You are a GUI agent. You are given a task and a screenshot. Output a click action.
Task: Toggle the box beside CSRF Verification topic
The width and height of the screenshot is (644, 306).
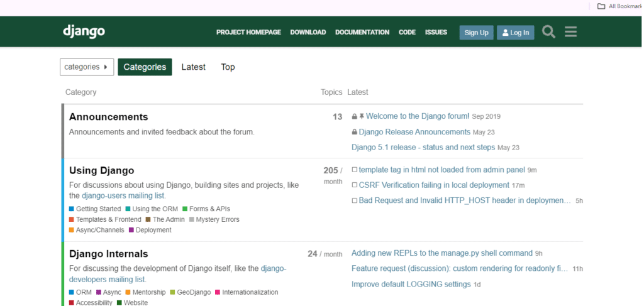point(355,185)
